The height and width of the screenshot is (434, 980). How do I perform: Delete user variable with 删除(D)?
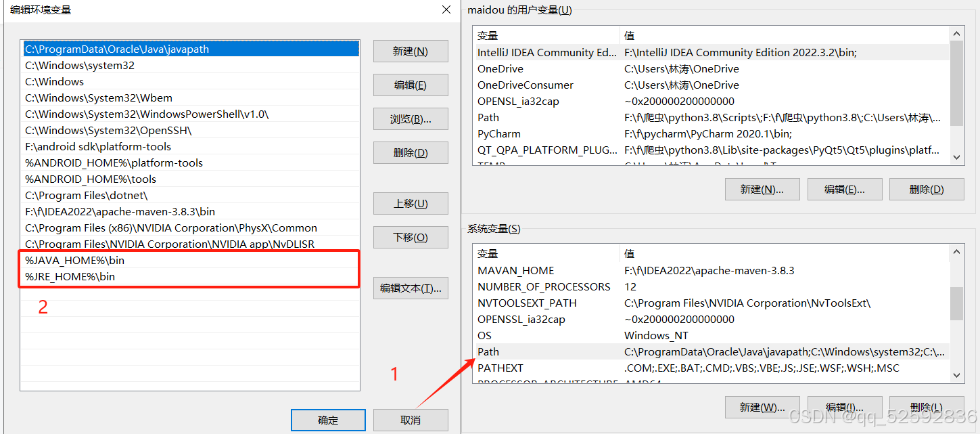pyautogui.click(x=927, y=189)
